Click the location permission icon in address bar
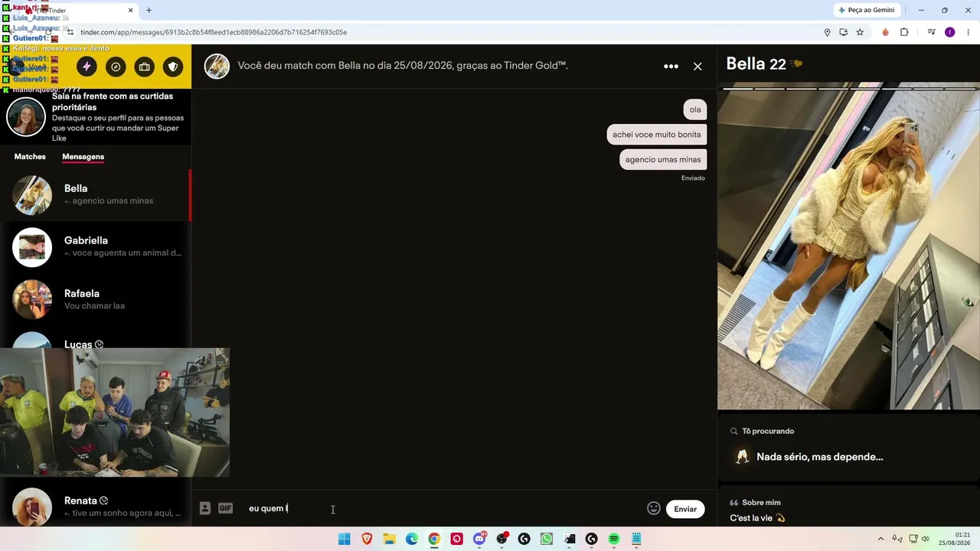Screen dimensions: 980x551 827,32
